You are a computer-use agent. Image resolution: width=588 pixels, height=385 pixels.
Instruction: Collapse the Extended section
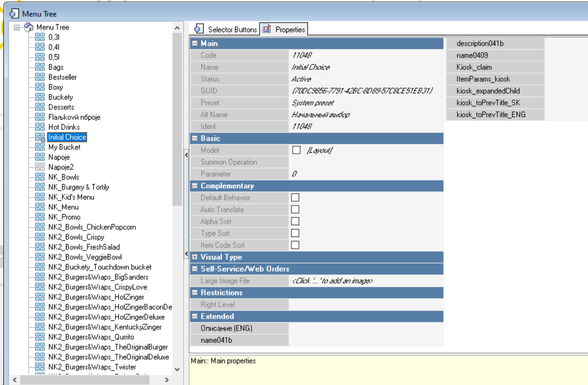195,316
